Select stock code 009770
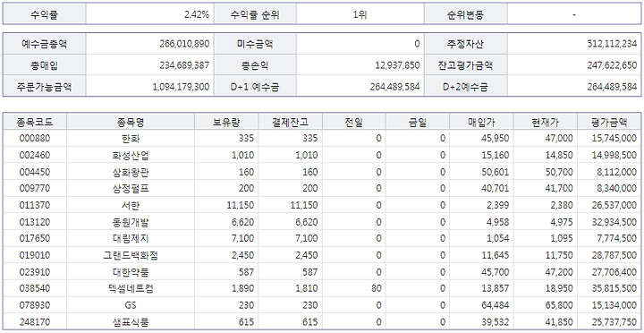Screen dimensions: 644x333 point(35,188)
